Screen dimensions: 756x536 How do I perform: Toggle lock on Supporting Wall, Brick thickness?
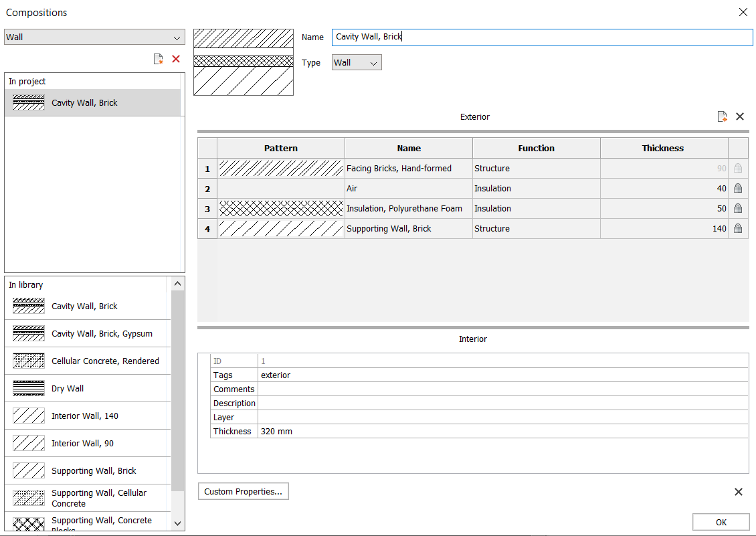point(738,229)
